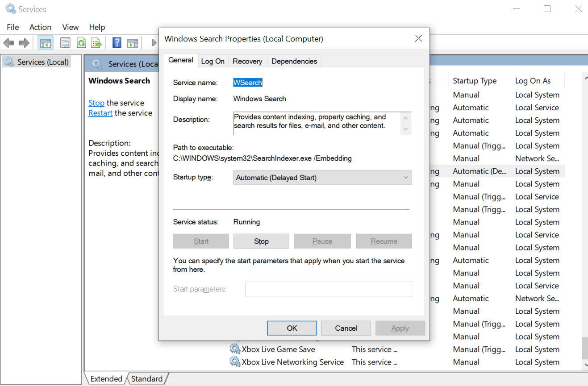Click the Export List toolbar icon

point(96,43)
